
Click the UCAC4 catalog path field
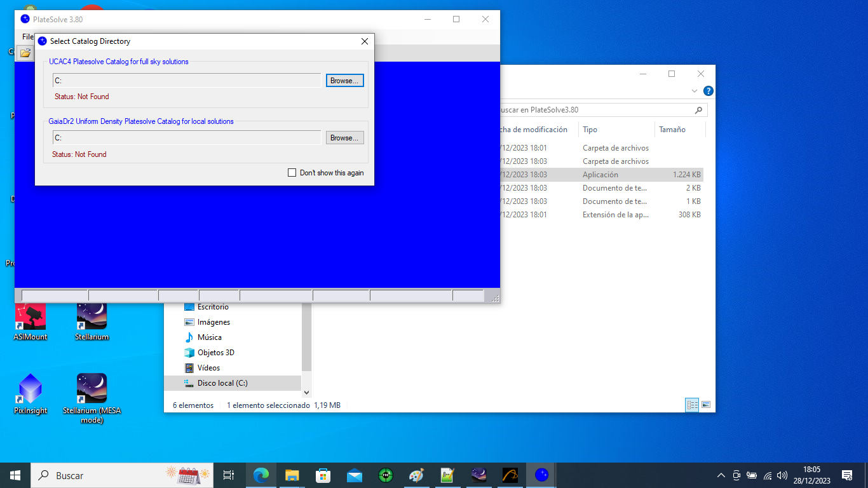[187, 81]
